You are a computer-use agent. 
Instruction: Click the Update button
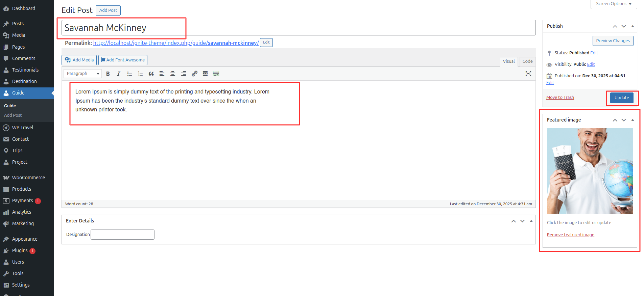621,98
